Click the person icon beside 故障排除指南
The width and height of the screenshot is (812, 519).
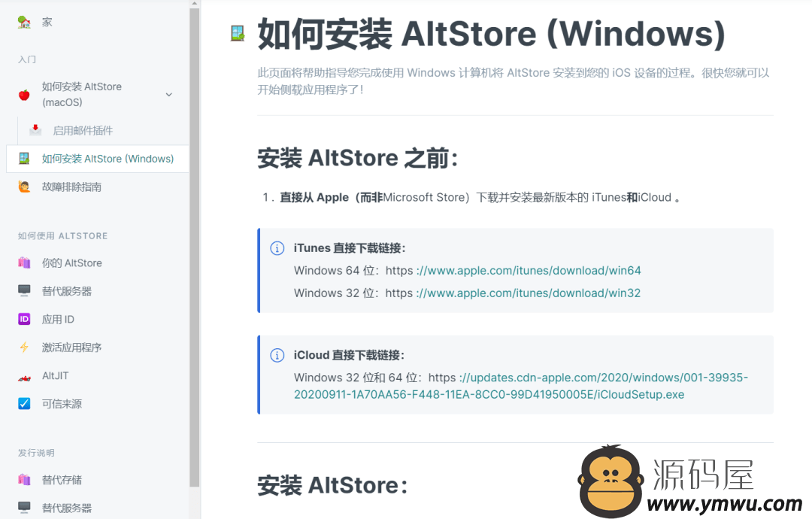tap(24, 187)
